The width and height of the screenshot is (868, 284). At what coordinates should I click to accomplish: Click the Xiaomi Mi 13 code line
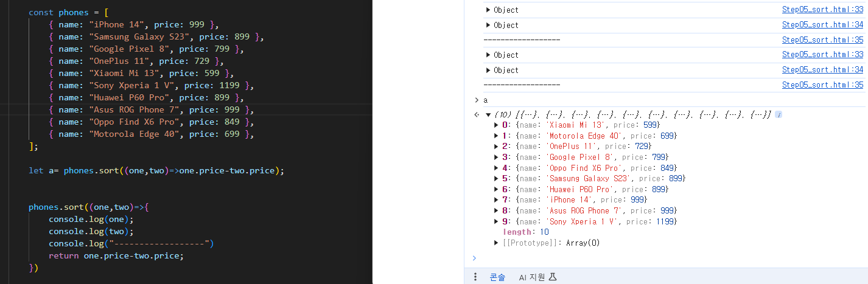point(141,73)
